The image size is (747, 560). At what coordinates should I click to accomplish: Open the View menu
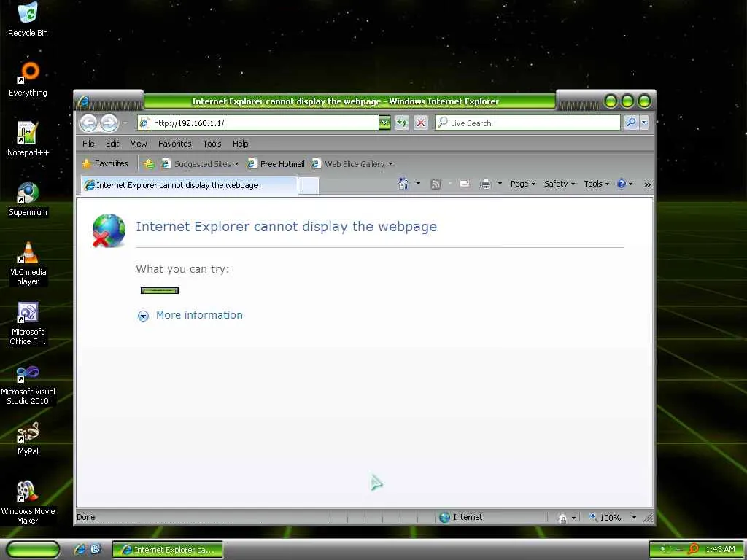[139, 144]
